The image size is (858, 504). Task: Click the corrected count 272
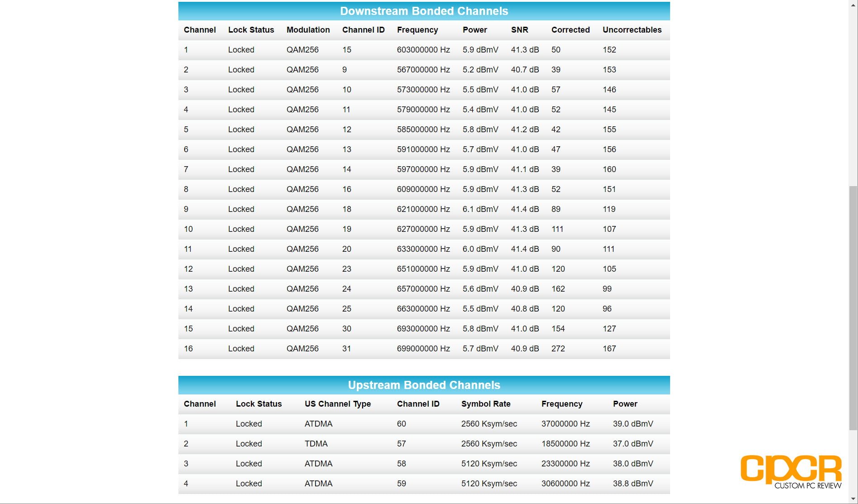point(558,349)
